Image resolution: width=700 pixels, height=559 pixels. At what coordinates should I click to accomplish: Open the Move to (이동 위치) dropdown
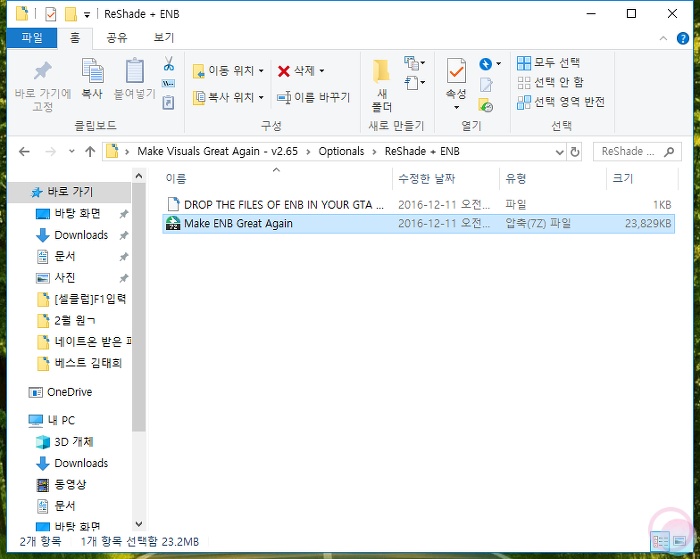coord(228,71)
